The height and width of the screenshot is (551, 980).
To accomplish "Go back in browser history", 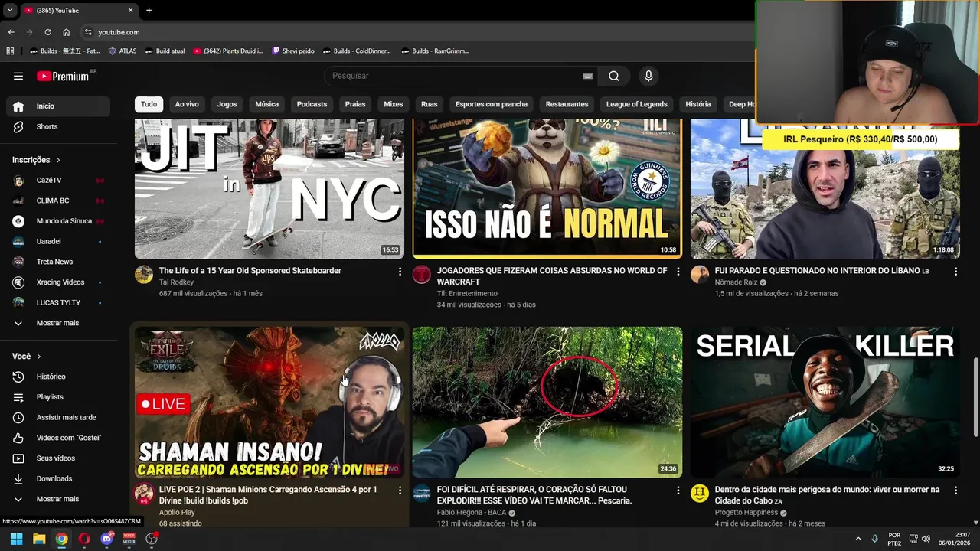I will pos(11,32).
